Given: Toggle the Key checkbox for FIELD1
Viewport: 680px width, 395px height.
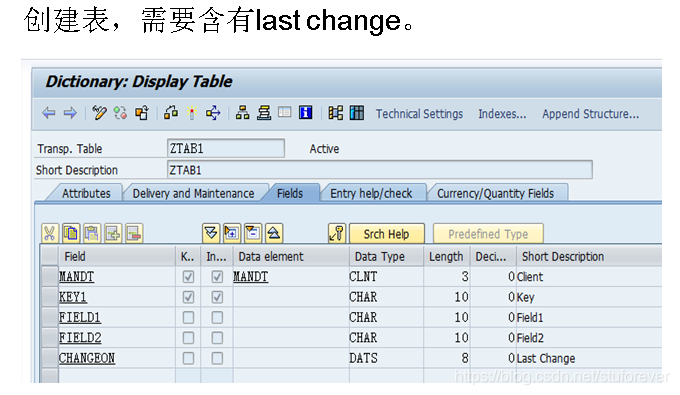Looking at the screenshot, I should point(188,317).
